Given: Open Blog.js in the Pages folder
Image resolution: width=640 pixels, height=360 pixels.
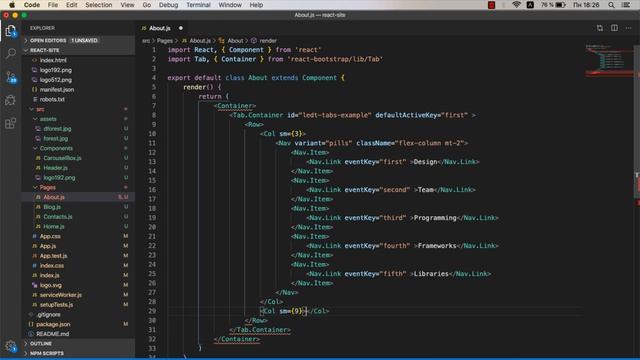Looking at the screenshot, I should click(x=52, y=207).
